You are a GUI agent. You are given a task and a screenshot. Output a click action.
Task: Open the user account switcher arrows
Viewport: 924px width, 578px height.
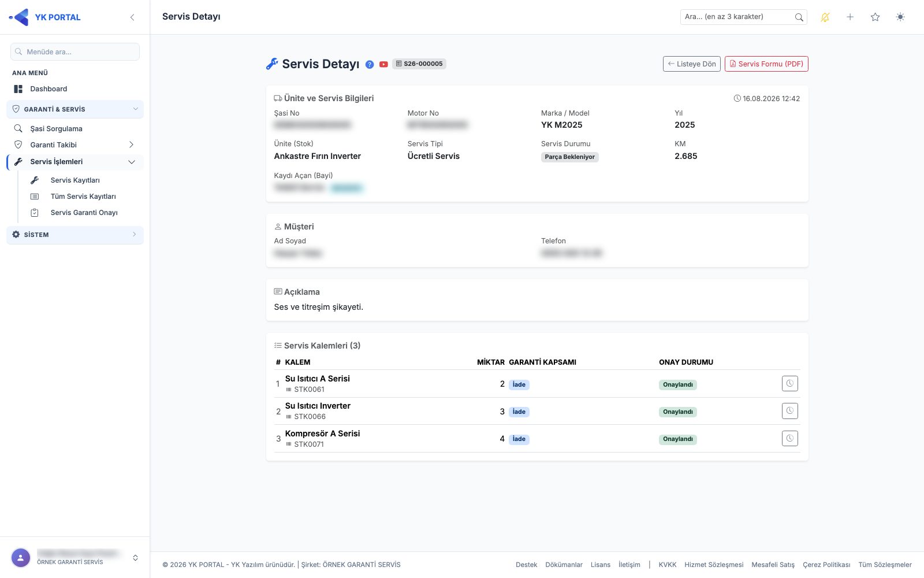click(135, 558)
